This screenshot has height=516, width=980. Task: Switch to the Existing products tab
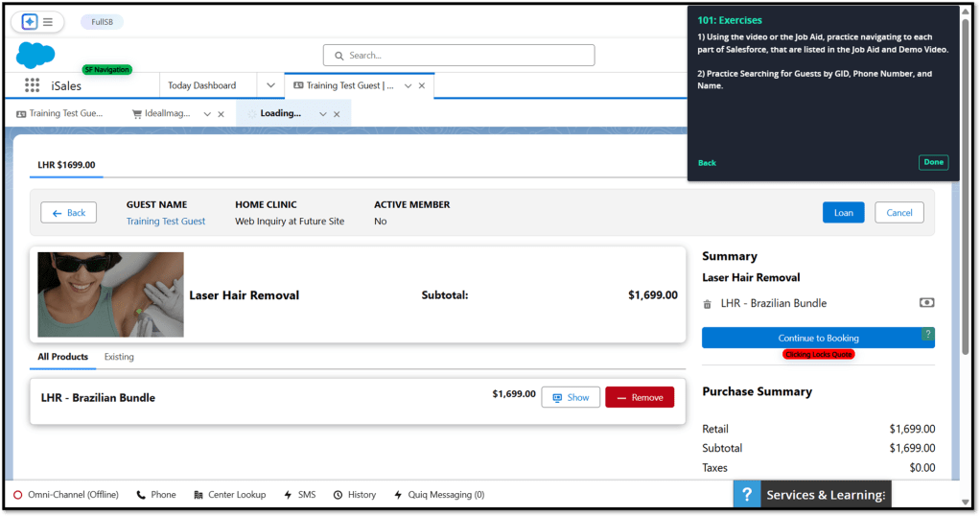coord(119,357)
